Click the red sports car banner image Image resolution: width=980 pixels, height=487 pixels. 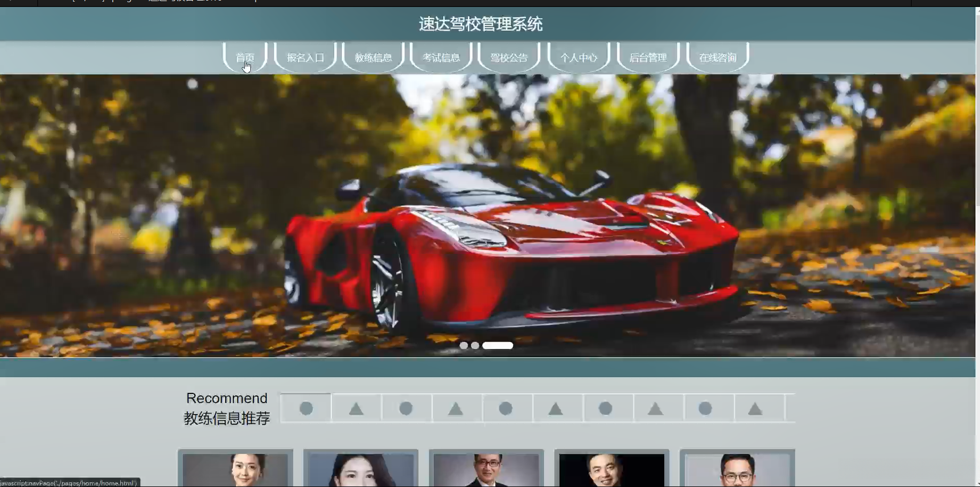[x=487, y=216]
